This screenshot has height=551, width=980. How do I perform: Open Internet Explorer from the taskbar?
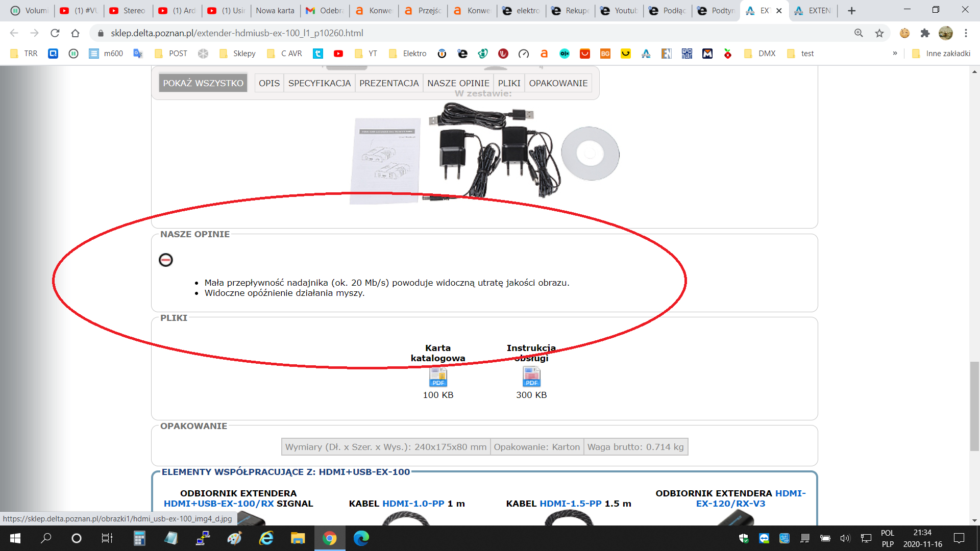[266, 538]
